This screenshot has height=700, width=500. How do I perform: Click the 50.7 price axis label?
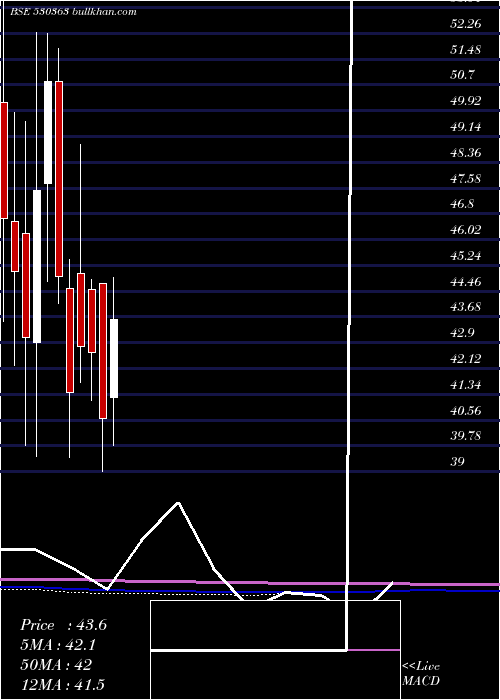pos(462,75)
